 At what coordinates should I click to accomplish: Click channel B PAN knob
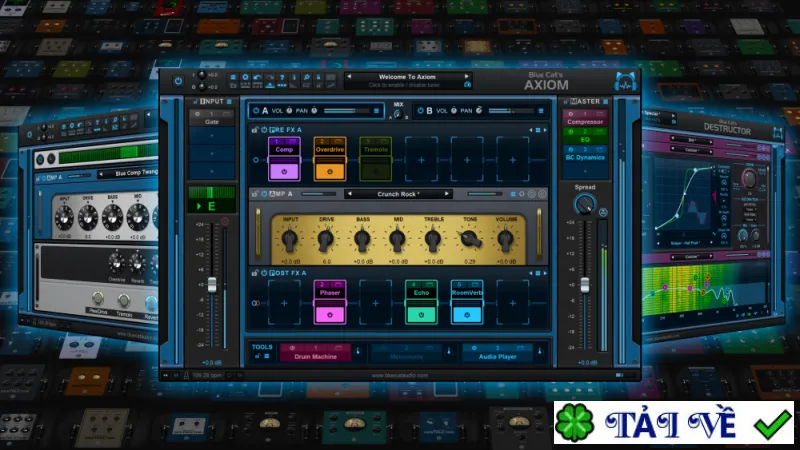(x=479, y=110)
